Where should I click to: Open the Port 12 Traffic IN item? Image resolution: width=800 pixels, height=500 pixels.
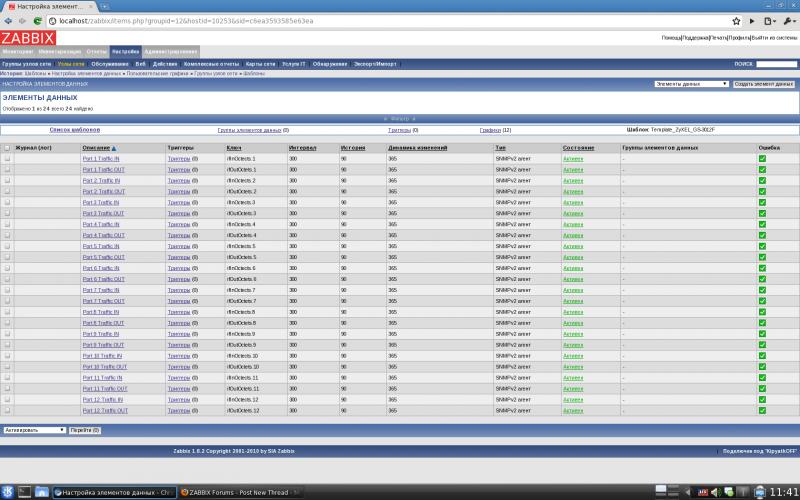103,399
